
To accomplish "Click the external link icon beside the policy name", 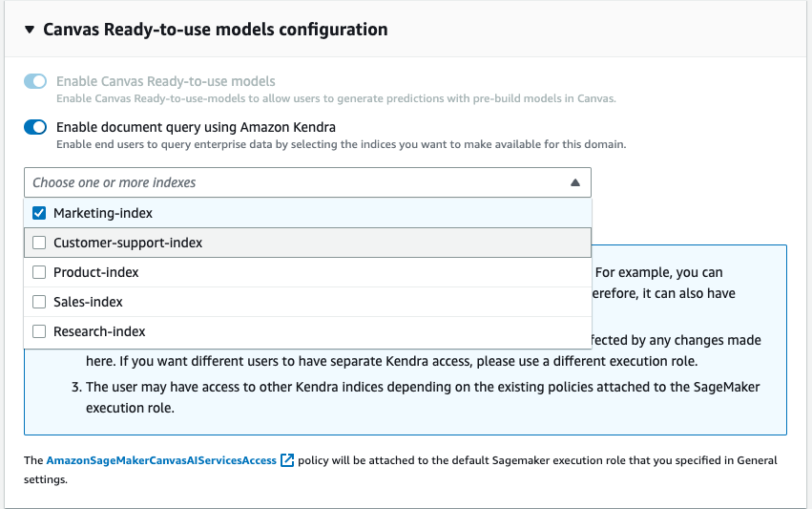I will [x=286, y=460].
